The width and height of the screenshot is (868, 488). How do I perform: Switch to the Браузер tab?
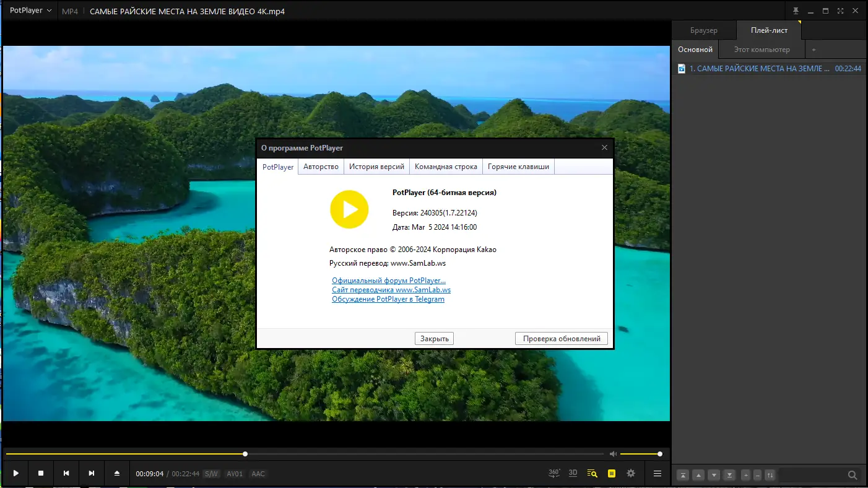(x=704, y=30)
